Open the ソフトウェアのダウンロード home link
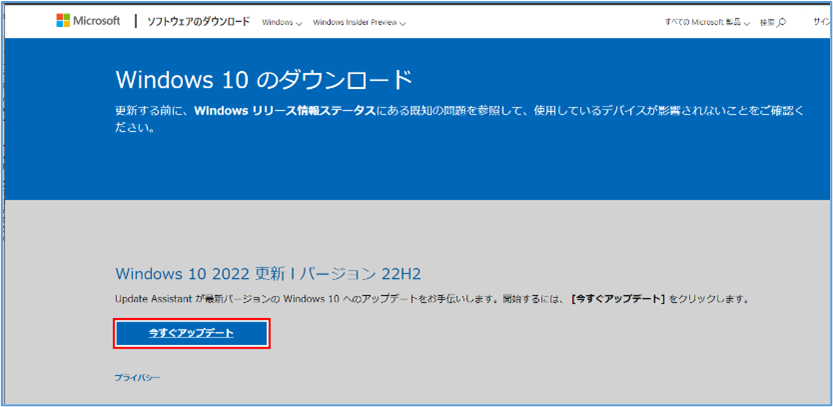Screen dimensions: 833x407 [200, 22]
